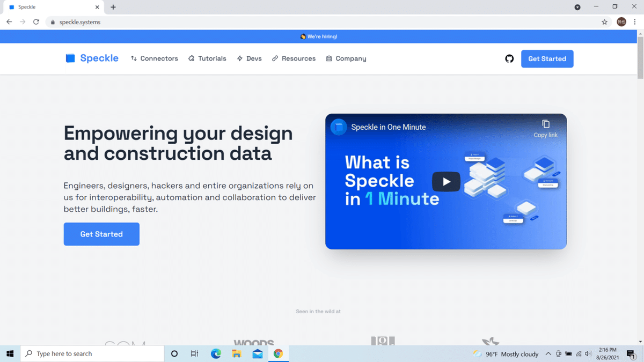Click the Speckle logo in the header
644x362 pixels.
pos(92,58)
